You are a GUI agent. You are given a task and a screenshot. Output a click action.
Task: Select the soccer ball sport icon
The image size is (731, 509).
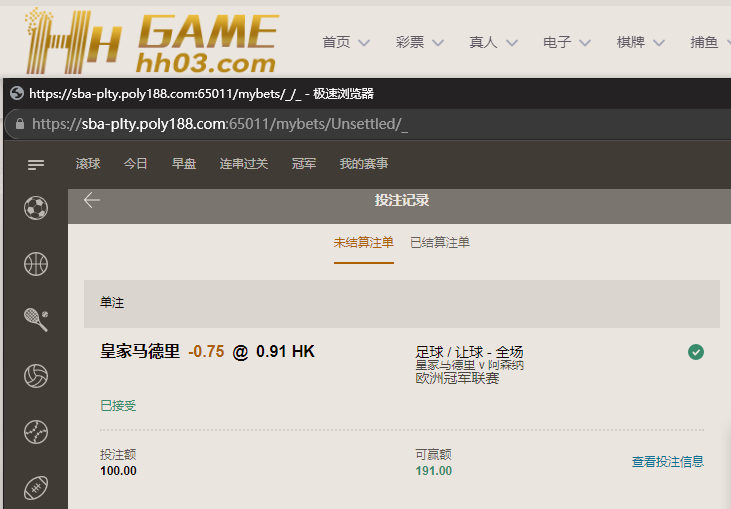(36, 208)
